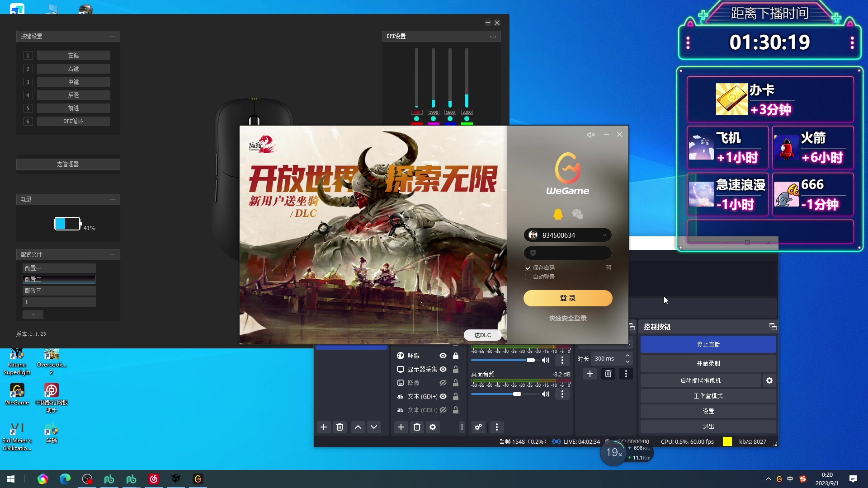Open Sid Meier's Civilization desktop shortcut
This screenshot has height=488, width=868.
(17, 436)
